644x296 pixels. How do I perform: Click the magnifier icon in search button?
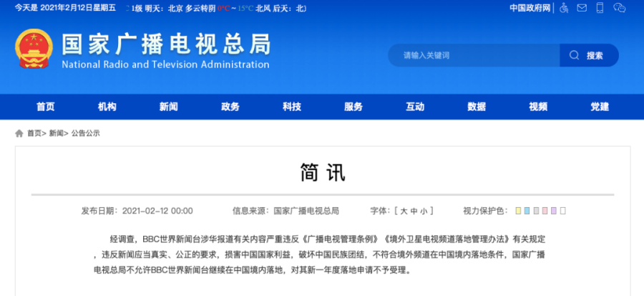574,55
